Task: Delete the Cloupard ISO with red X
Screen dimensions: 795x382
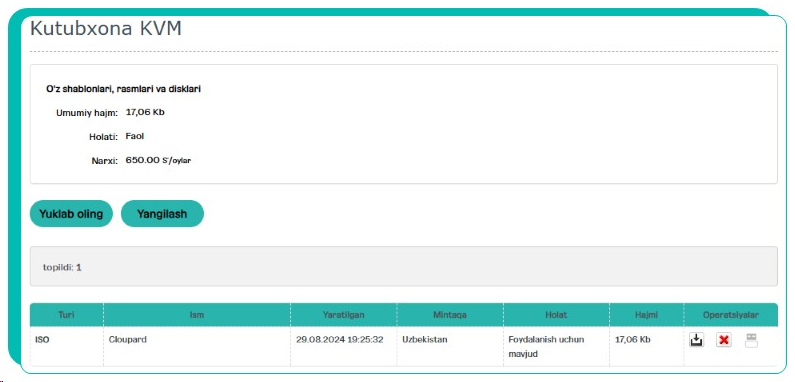Action: (x=724, y=340)
